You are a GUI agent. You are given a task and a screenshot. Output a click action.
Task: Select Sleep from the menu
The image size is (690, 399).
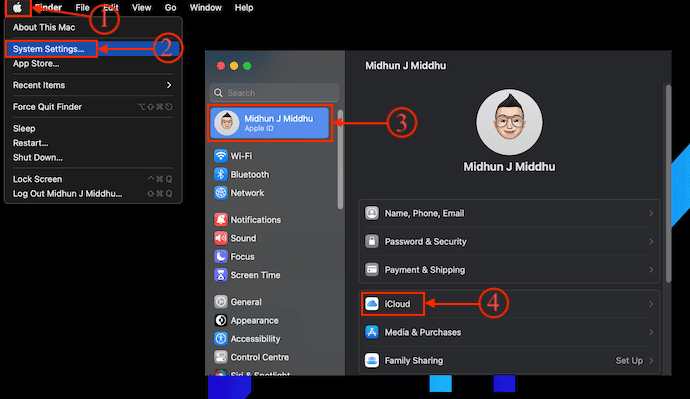tap(24, 128)
